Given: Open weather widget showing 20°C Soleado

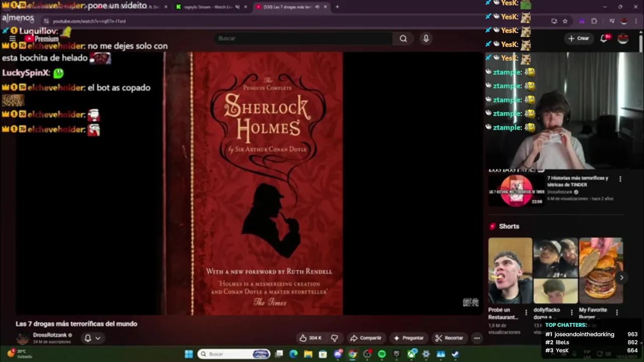Looking at the screenshot, I should [19, 354].
